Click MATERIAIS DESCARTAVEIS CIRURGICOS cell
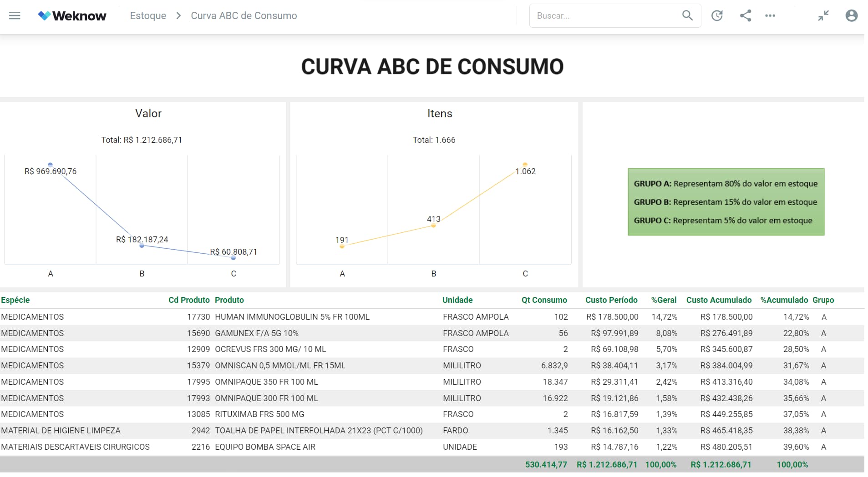 coord(75,447)
